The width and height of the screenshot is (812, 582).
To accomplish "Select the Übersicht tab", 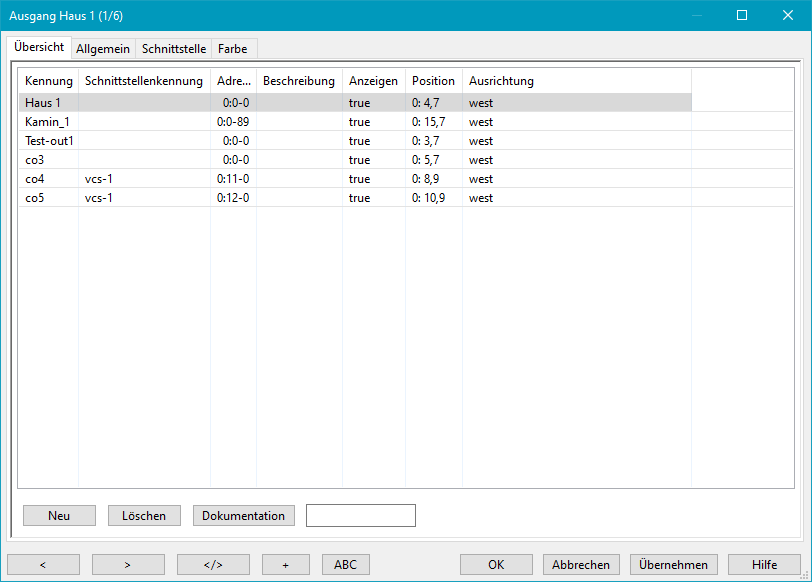I will pyautogui.click(x=39, y=46).
